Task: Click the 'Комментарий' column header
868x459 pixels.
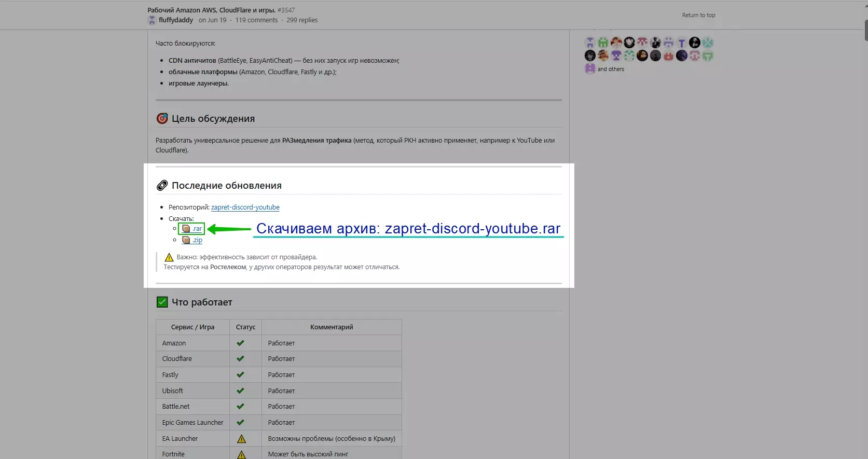Action: pos(332,327)
